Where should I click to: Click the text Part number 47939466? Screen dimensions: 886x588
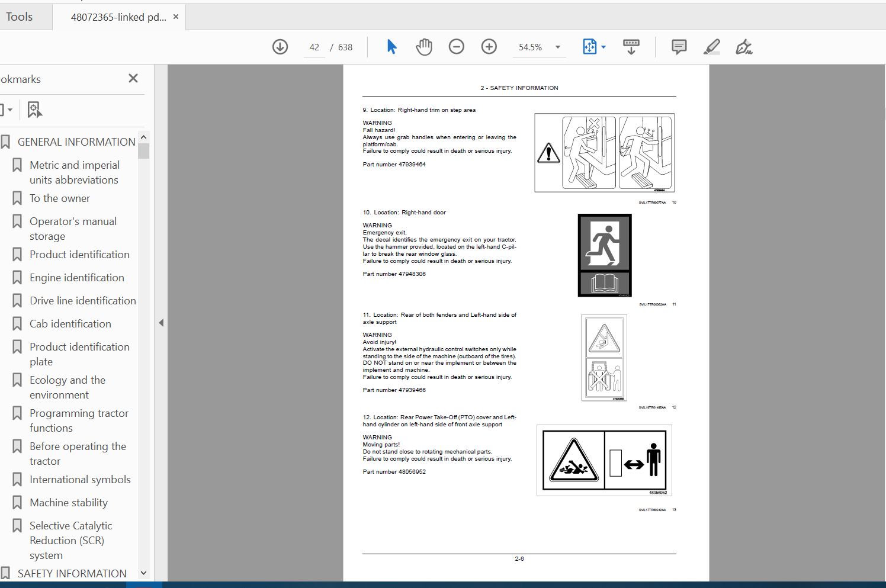pos(394,390)
